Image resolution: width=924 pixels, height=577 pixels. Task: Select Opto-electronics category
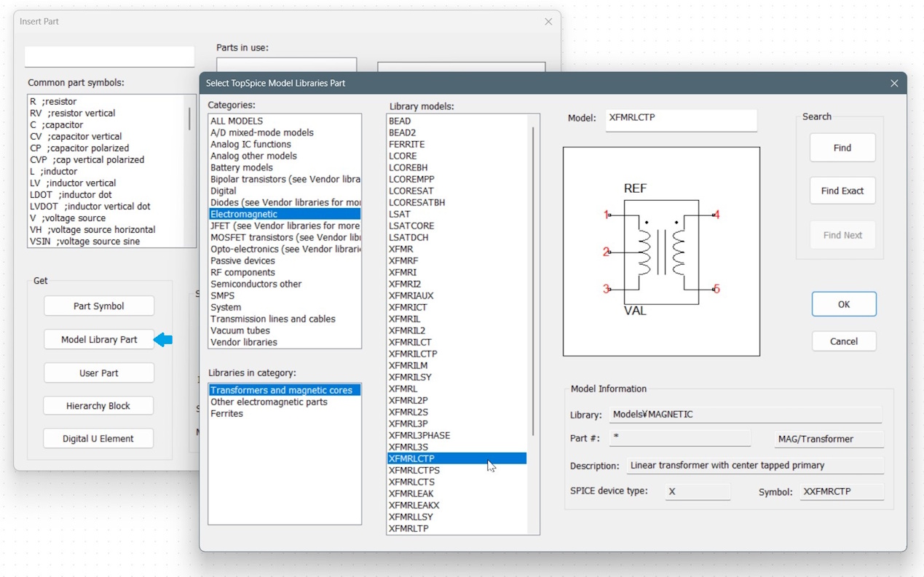pyautogui.click(x=285, y=249)
